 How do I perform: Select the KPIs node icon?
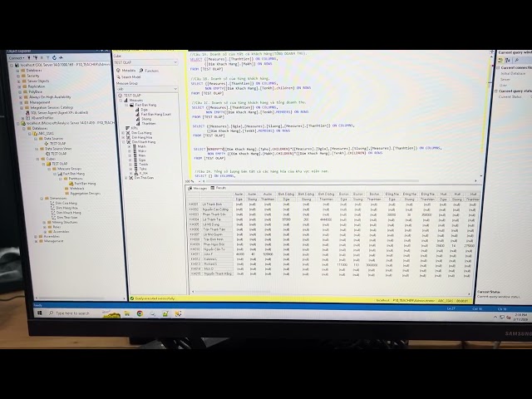click(x=128, y=128)
